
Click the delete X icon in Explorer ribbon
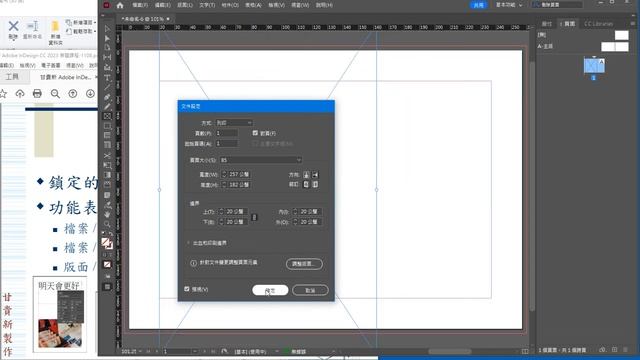coord(13,26)
